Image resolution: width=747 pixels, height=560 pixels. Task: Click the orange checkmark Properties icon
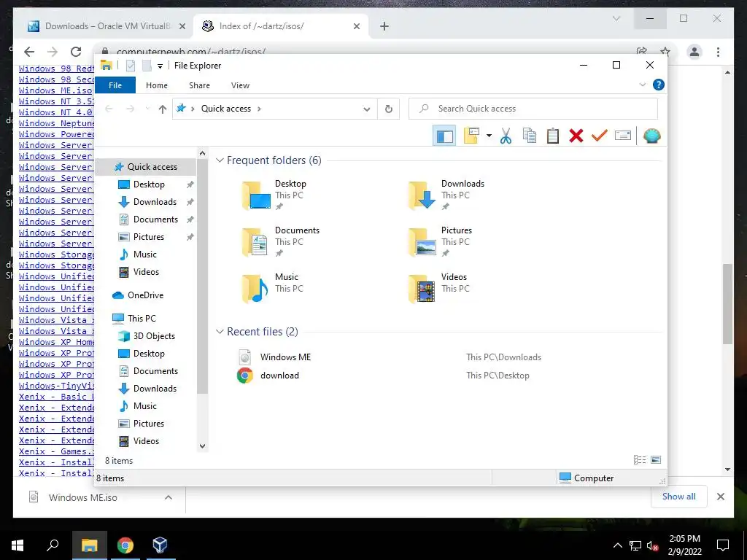[600, 136]
